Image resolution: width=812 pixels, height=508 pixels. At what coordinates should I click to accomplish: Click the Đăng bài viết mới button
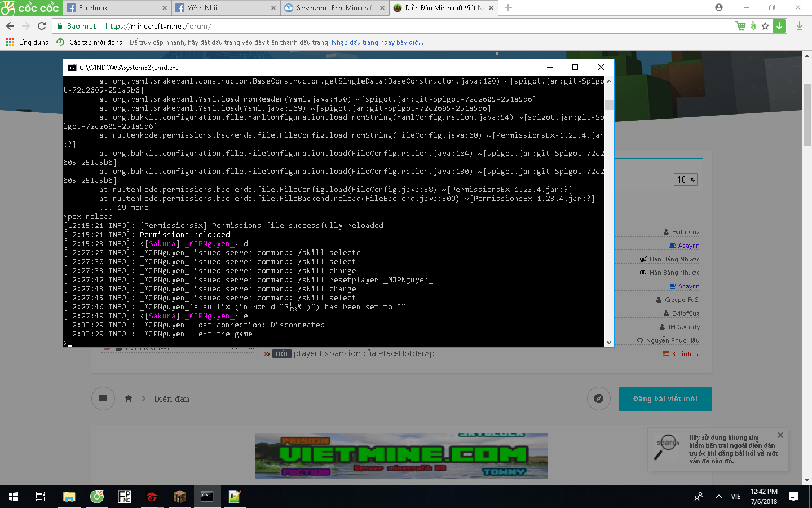point(665,399)
